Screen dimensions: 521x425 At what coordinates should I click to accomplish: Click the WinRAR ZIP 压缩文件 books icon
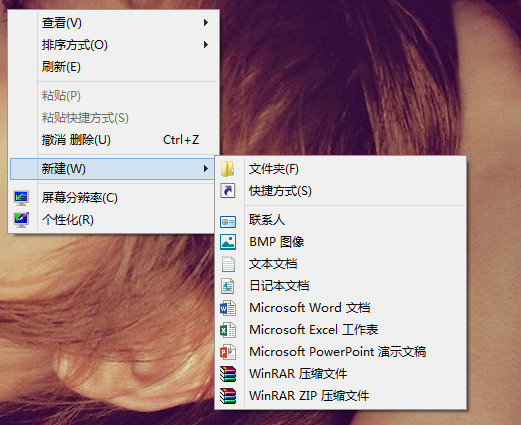(x=228, y=396)
